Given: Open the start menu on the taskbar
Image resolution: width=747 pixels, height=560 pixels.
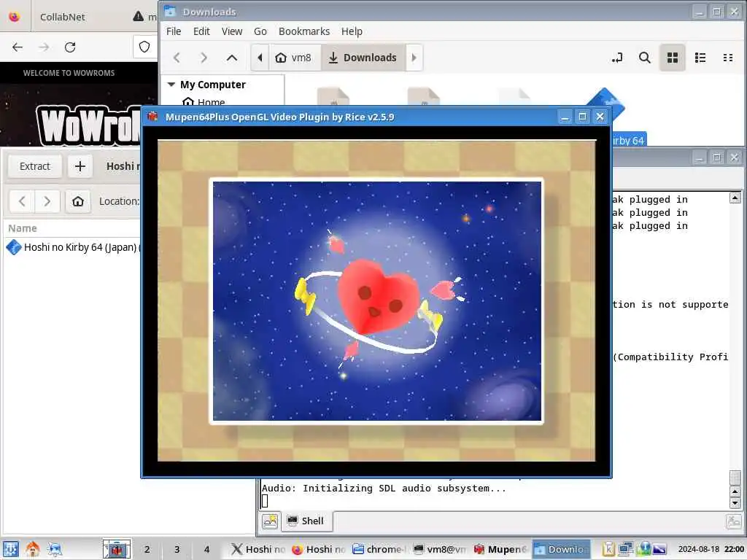Looking at the screenshot, I should click(10, 549).
